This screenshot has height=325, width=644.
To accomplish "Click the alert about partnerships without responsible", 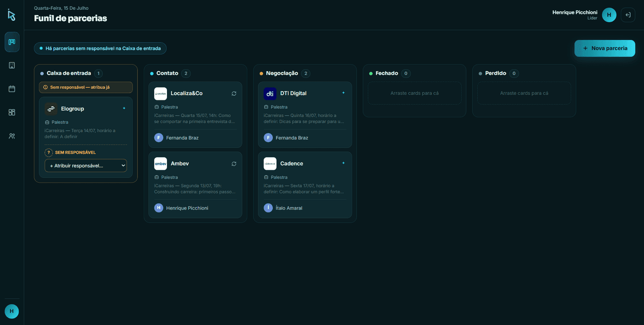I will [x=100, y=48].
